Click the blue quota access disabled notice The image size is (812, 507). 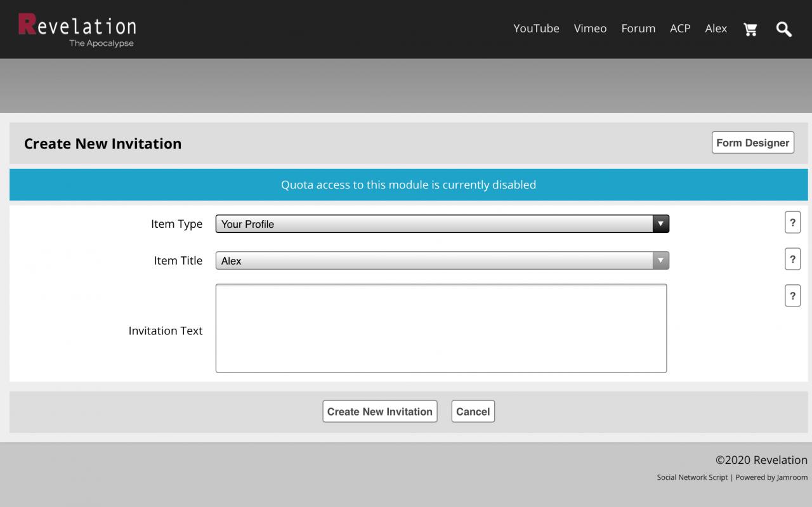pyautogui.click(x=409, y=185)
